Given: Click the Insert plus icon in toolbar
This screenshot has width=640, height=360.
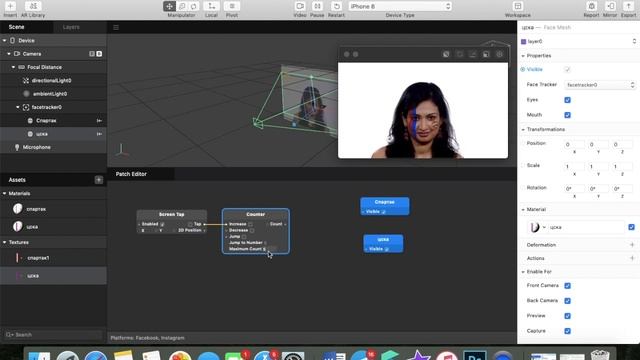Looking at the screenshot, I should point(10,6).
